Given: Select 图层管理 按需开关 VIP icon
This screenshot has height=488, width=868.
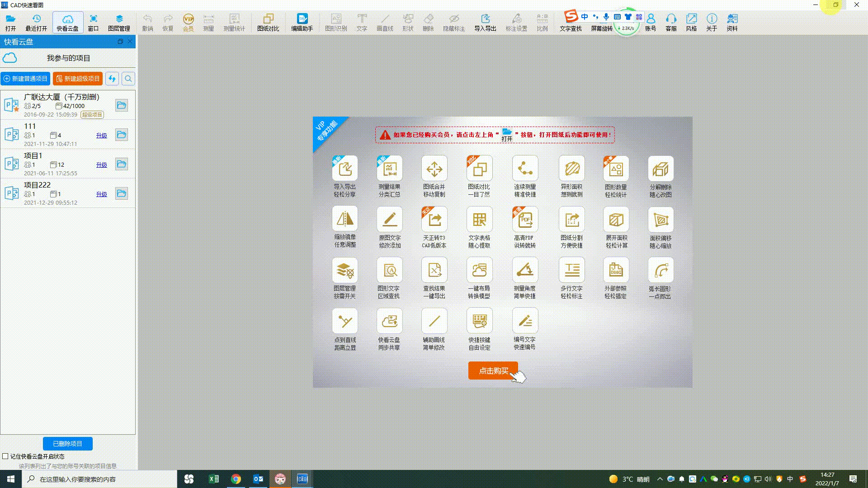Looking at the screenshot, I should (344, 270).
